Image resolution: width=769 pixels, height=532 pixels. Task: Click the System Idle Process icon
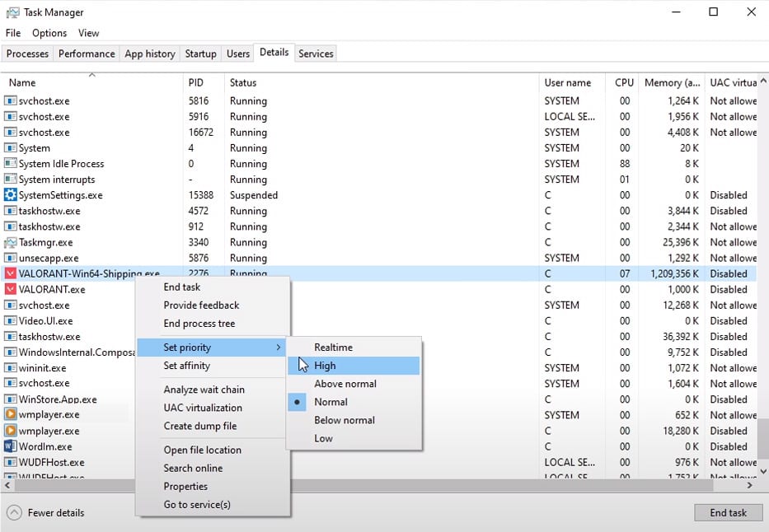(11, 164)
